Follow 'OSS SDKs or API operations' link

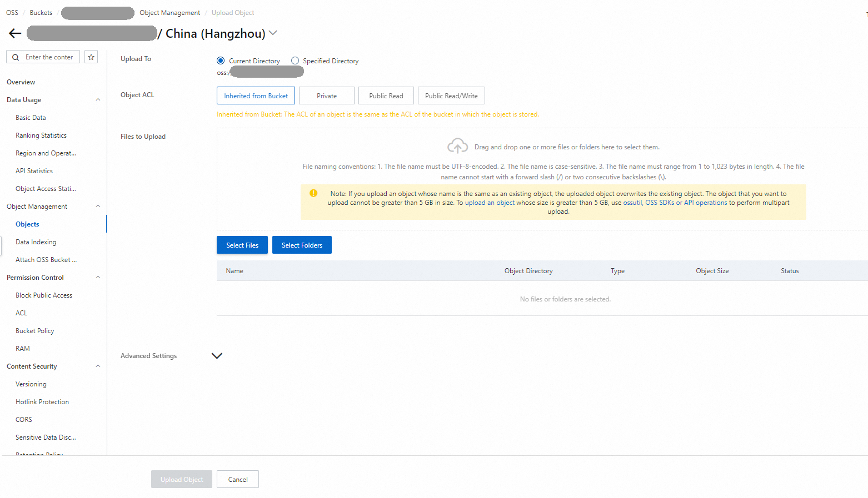coord(686,203)
